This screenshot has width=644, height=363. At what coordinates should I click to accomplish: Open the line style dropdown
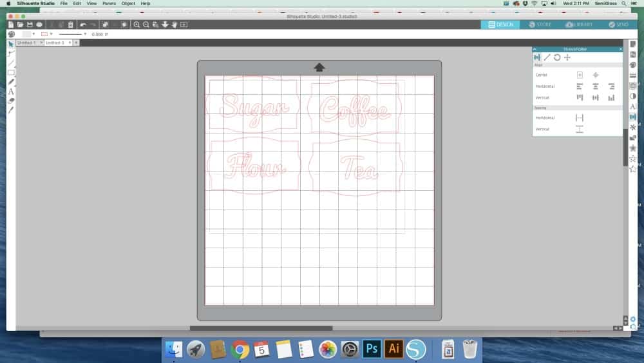pyautogui.click(x=85, y=34)
